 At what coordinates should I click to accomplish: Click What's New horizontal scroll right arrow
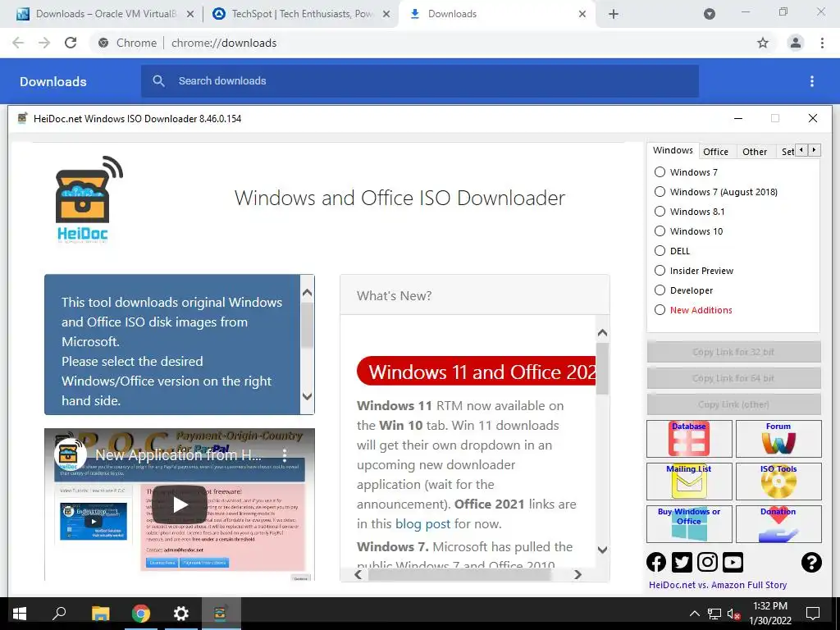pos(577,574)
